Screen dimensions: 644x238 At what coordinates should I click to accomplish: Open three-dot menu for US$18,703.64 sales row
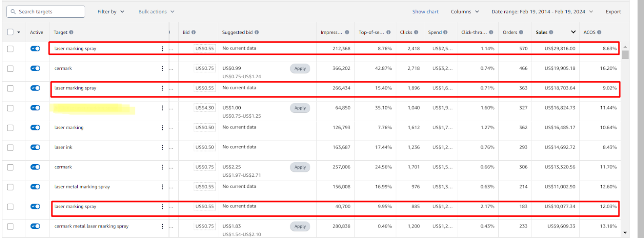[x=162, y=88]
